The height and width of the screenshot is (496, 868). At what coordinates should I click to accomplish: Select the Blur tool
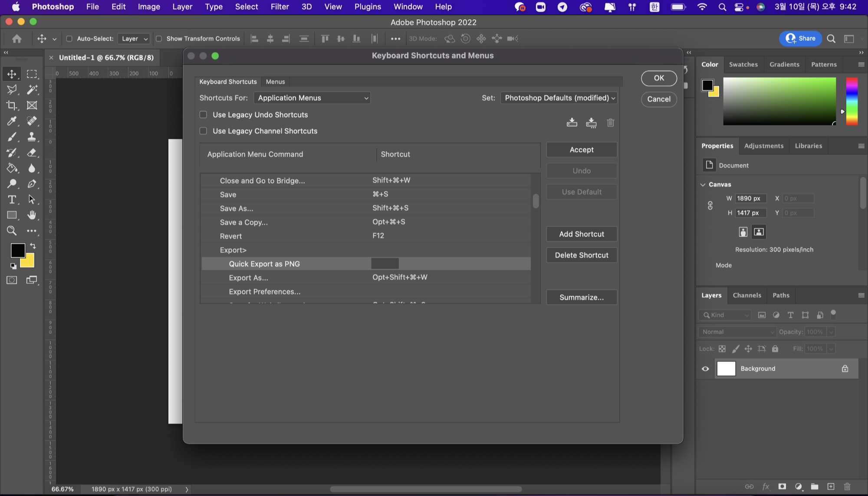(x=32, y=168)
